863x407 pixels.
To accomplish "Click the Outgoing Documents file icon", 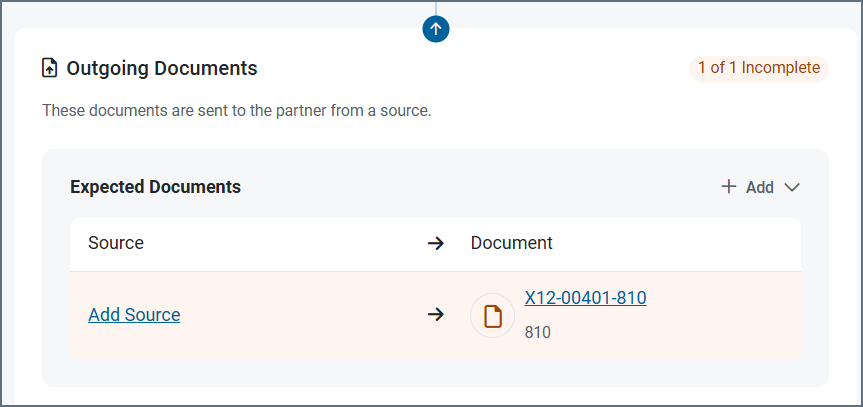I will click(49, 69).
